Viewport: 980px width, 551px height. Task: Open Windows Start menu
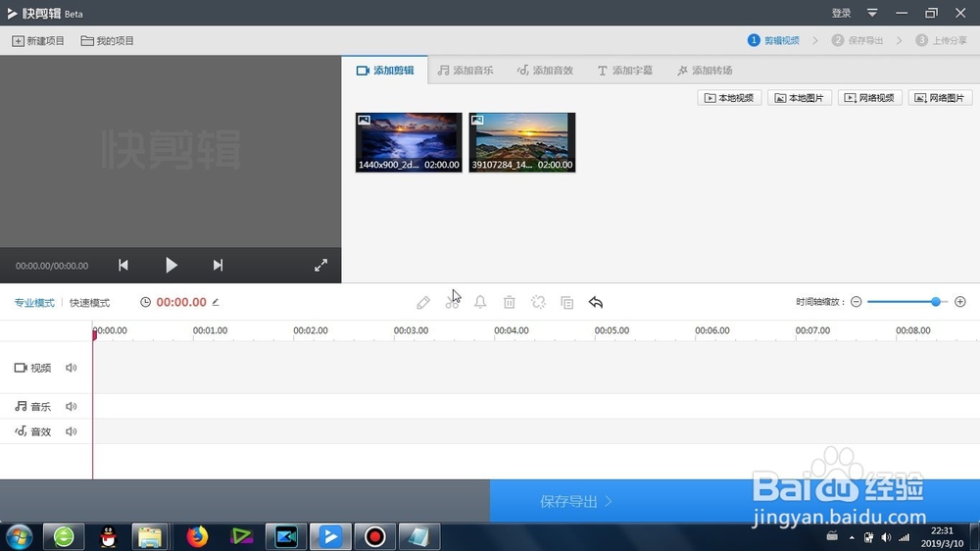pyautogui.click(x=20, y=537)
